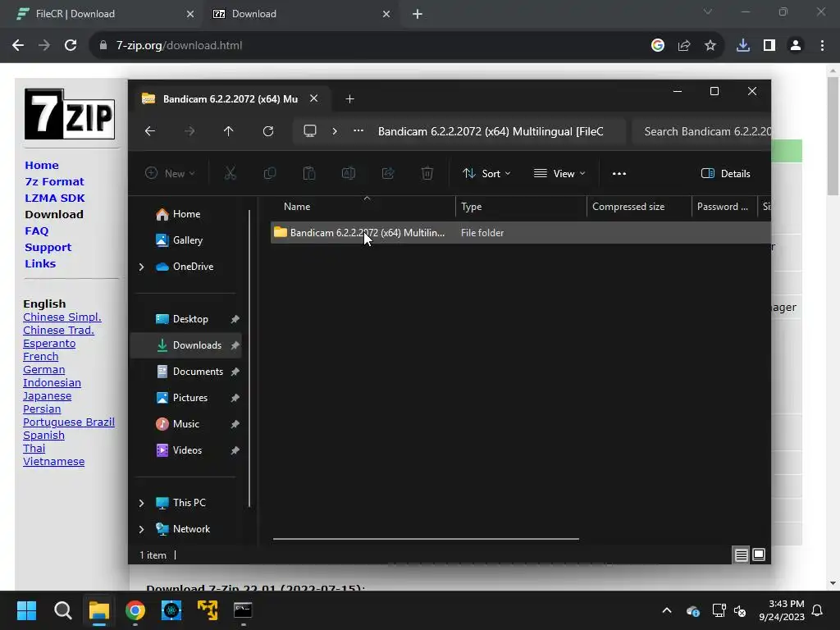Open the View dropdown menu

pos(559,174)
